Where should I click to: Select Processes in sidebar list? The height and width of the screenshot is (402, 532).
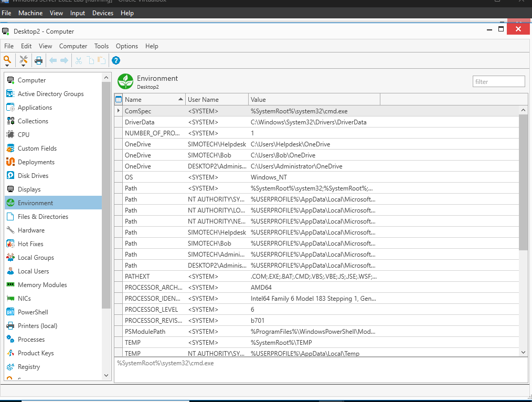click(54, 339)
